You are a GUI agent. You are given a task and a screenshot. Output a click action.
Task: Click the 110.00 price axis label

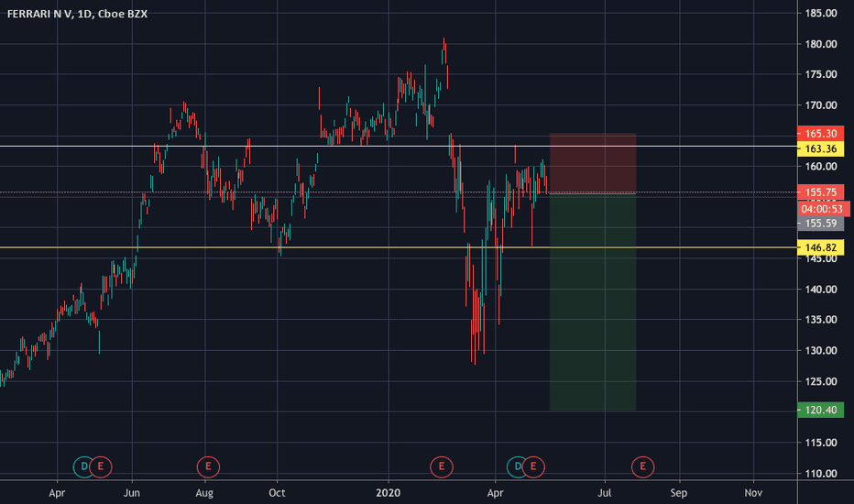point(821,474)
